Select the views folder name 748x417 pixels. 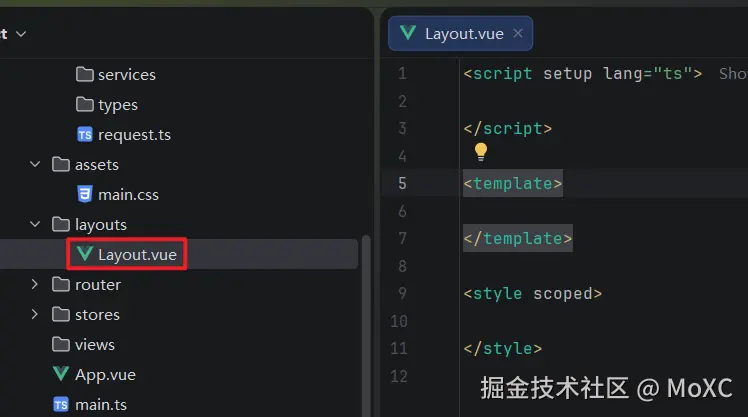95,344
